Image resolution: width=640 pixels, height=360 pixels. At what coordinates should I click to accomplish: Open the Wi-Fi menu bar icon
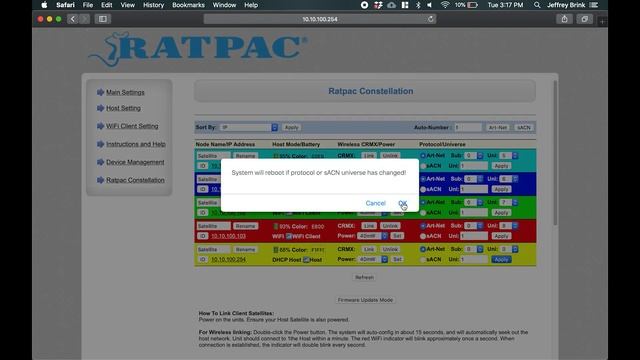[x=445, y=5]
